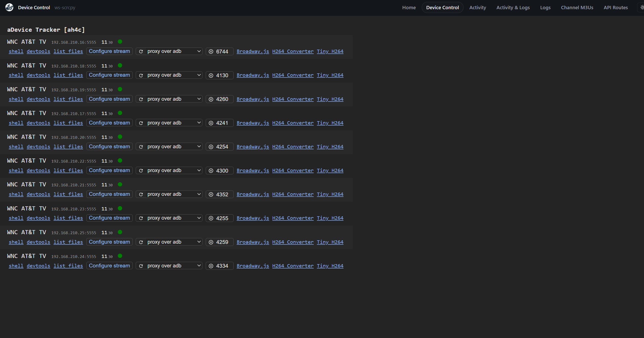
Task: Click refresh icon for device 192.168.210.22
Action: coord(141,171)
